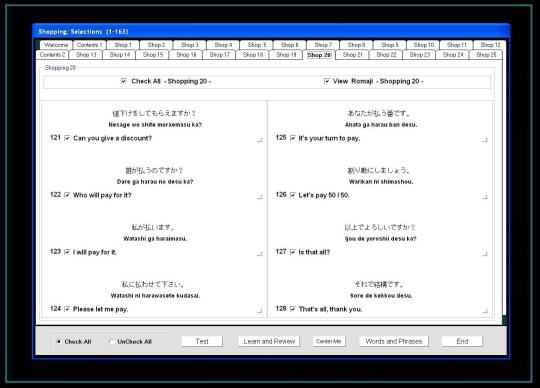Open the Contents 1 tab

point(90,45)
